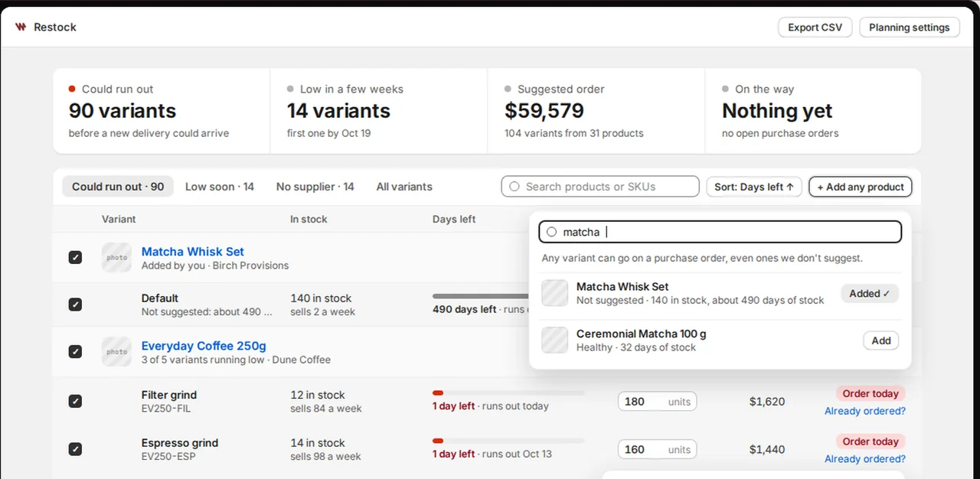The image size is (980, 479).
Task: Open the Sort: Days left dropdown
Action: coord(754,187)
